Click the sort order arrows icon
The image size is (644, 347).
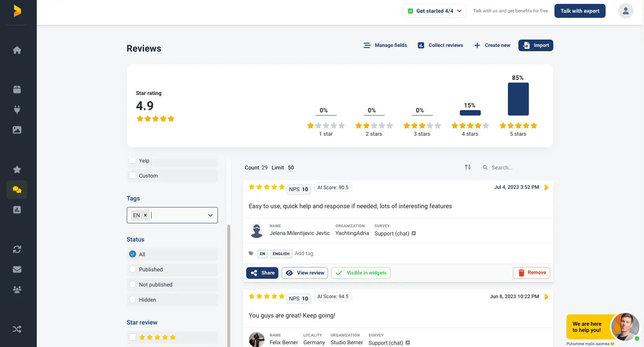click(468, 167)
